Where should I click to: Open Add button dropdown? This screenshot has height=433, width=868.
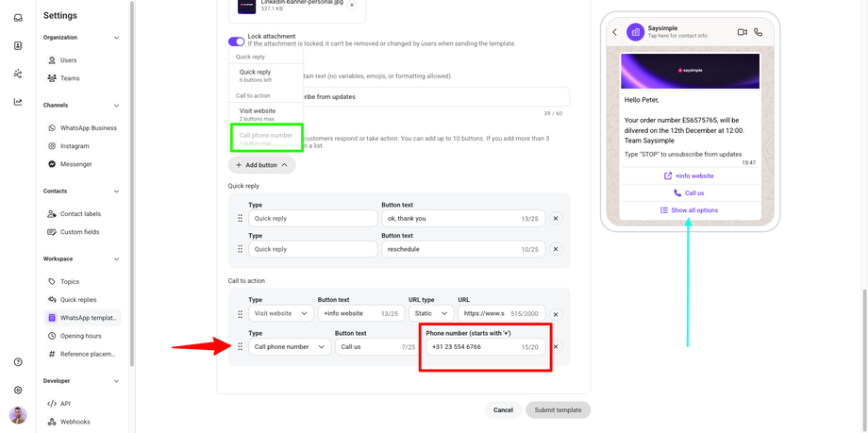pyautogui.click(x=262, y=165)
